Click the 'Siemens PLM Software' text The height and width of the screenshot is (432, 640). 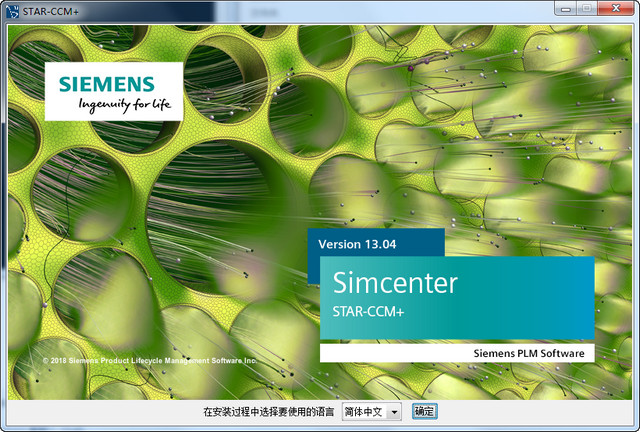(529, 353)
